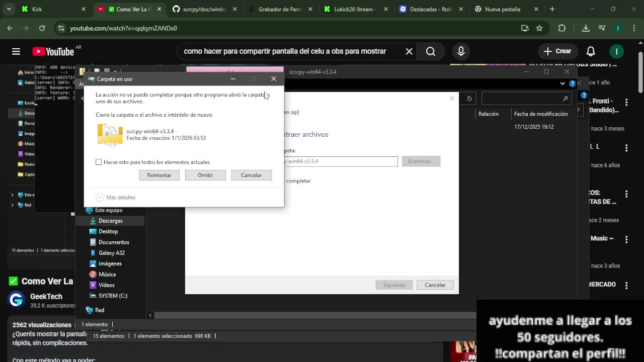Switch to the Destacadas Roblox tab
The image size is (644, 362).
tap(431, 9)
